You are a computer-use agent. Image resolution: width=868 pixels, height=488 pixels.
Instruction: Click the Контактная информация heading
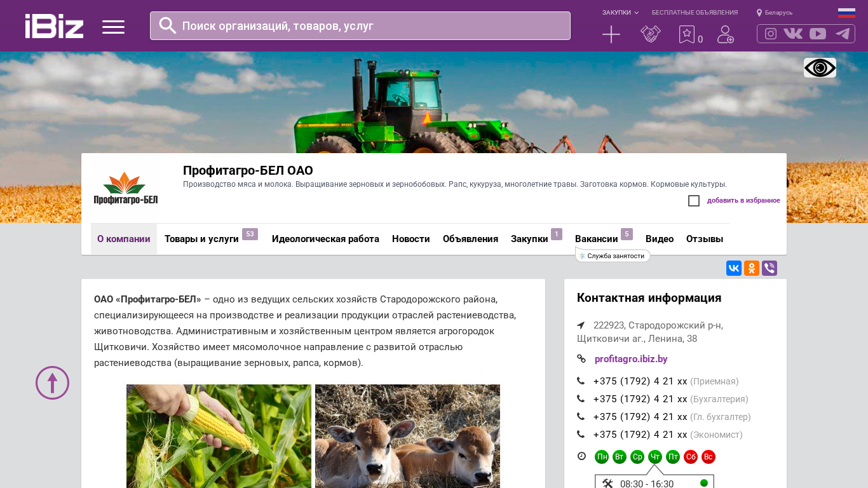pyautogui.click(x=649, y=298)
